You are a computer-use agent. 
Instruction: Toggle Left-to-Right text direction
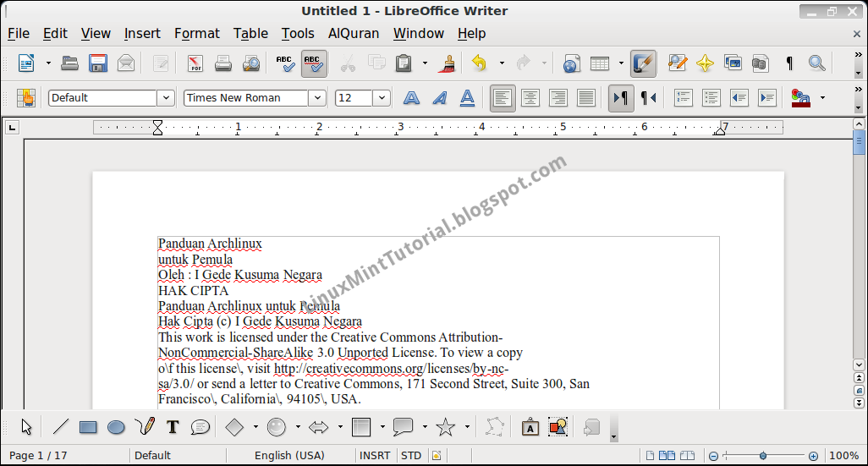click(621, 98)
